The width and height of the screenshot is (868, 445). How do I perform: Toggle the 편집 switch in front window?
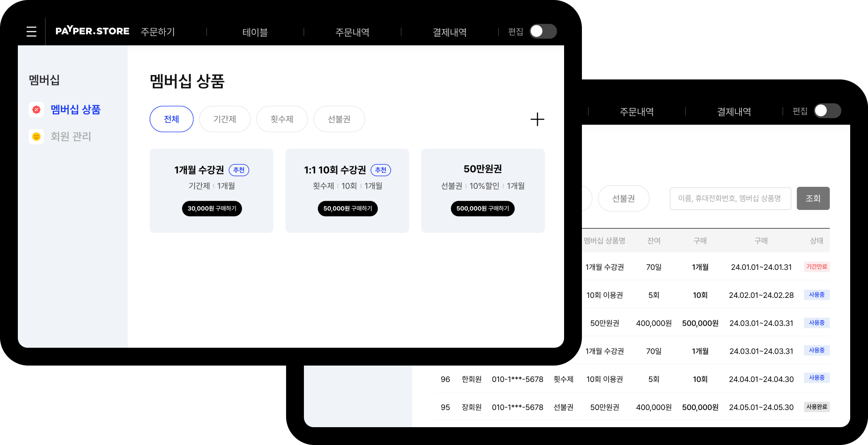543,31
